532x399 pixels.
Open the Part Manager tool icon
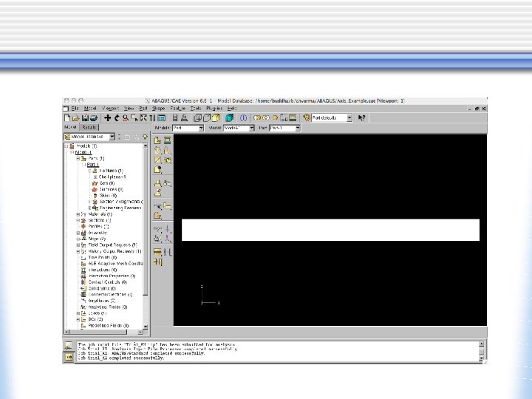tap(167, 140)
